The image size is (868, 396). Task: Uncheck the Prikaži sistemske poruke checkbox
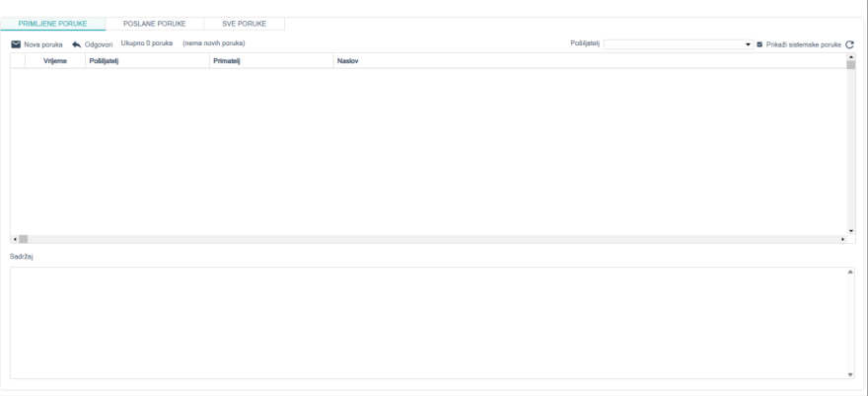point(759,44)
